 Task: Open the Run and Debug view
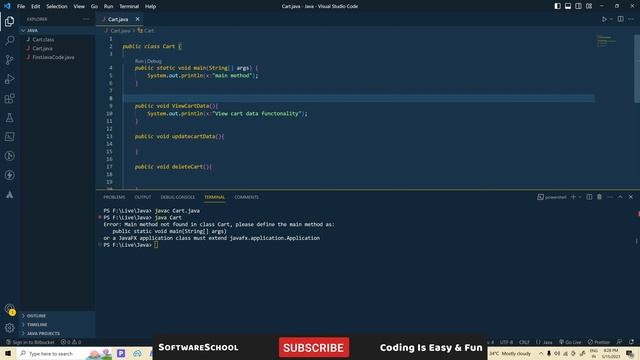click(x=9, y=79)
